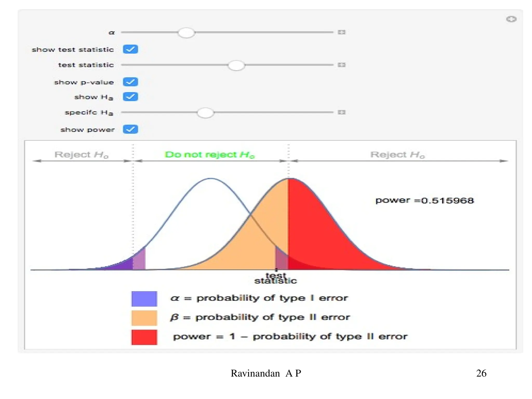This screenshot has height=399, width=532.
Task: Click the green Do not reject H0 label
Action: [210, 155]
